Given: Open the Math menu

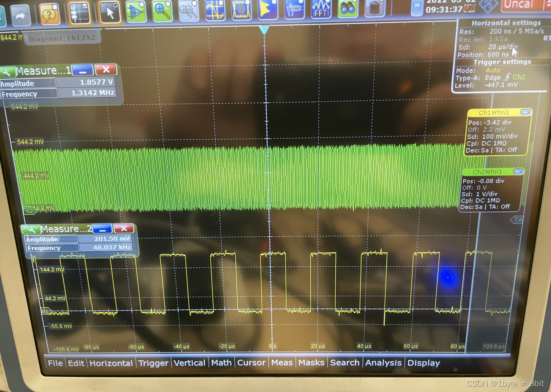Looking at the screenshot, I should [221, 362].
